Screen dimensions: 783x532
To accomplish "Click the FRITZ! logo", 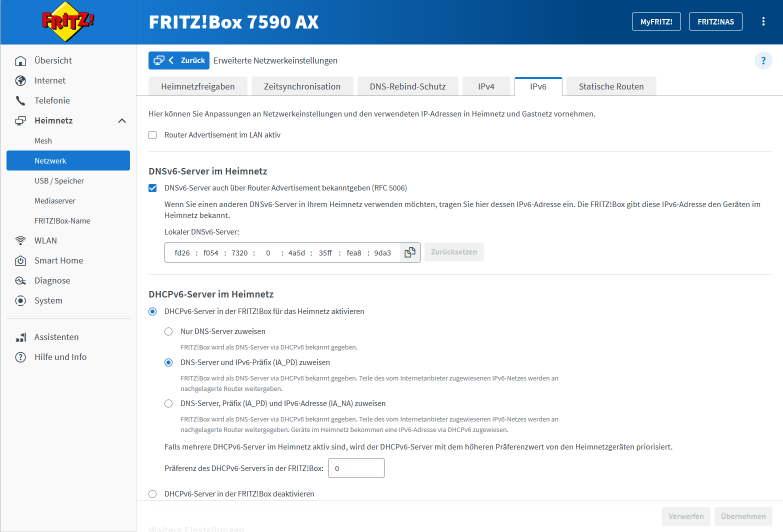I will coord(68,22).
